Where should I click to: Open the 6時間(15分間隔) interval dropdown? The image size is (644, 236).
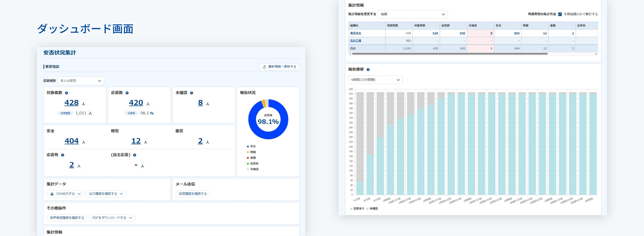click(375, 80)
